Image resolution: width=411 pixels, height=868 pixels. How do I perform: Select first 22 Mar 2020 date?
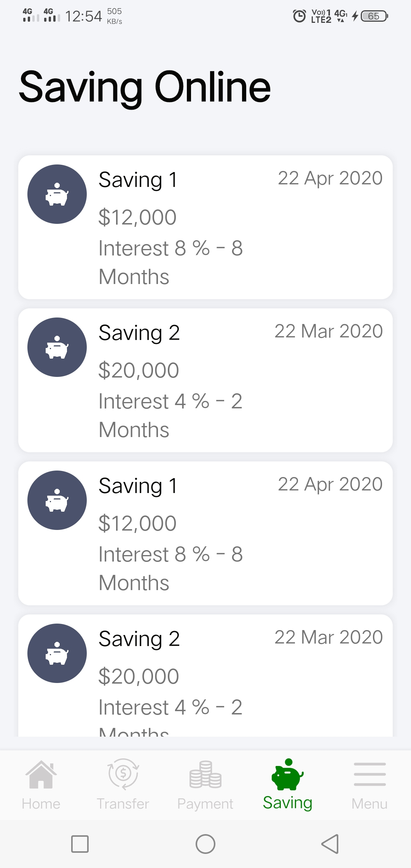click(328, 331)
